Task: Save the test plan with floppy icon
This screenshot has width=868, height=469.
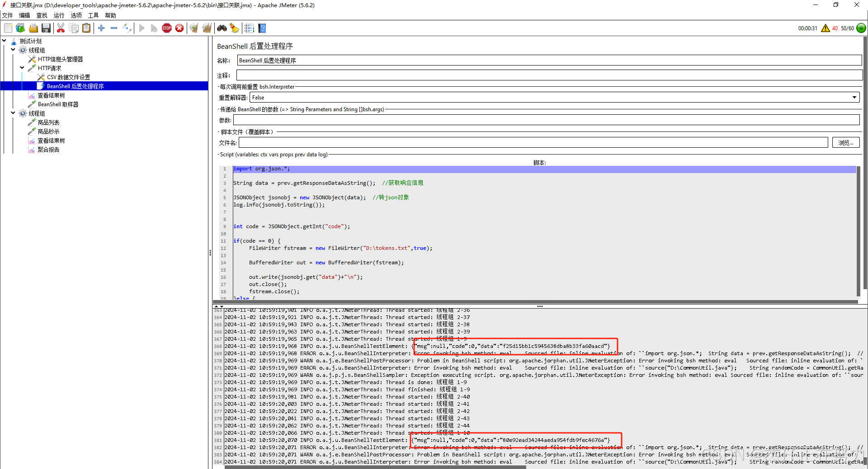Action: [46, 28]
